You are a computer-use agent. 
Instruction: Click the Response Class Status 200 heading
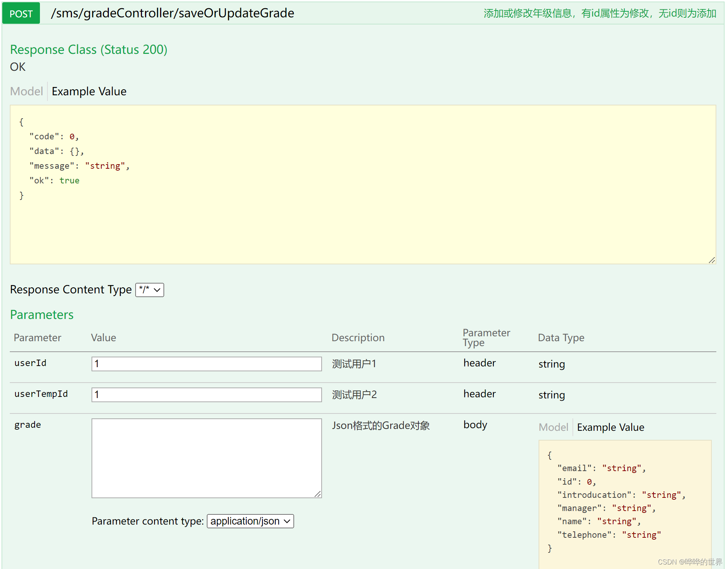click(x=89, y=49)
